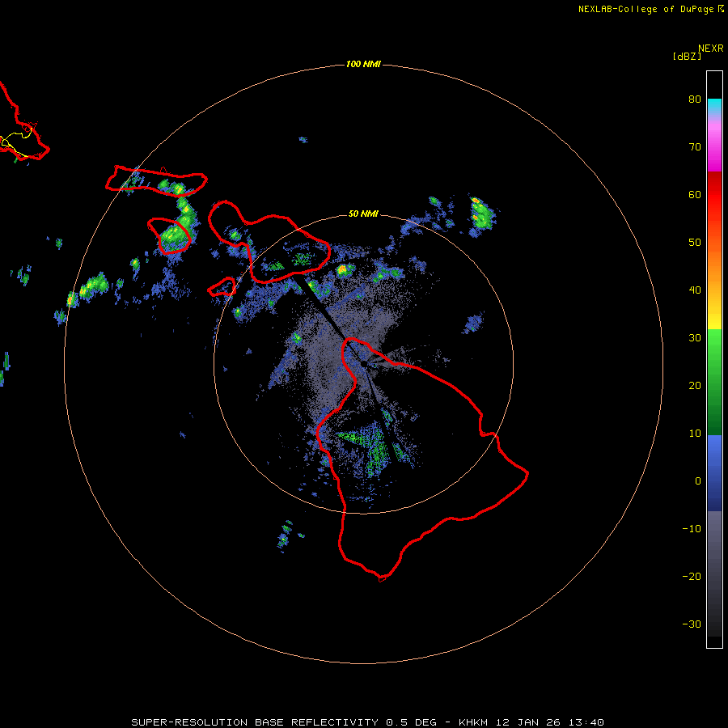The image size is (728, 728).
Task: Click the 0 value on the dBZ scale
Action: coord(698,481)
